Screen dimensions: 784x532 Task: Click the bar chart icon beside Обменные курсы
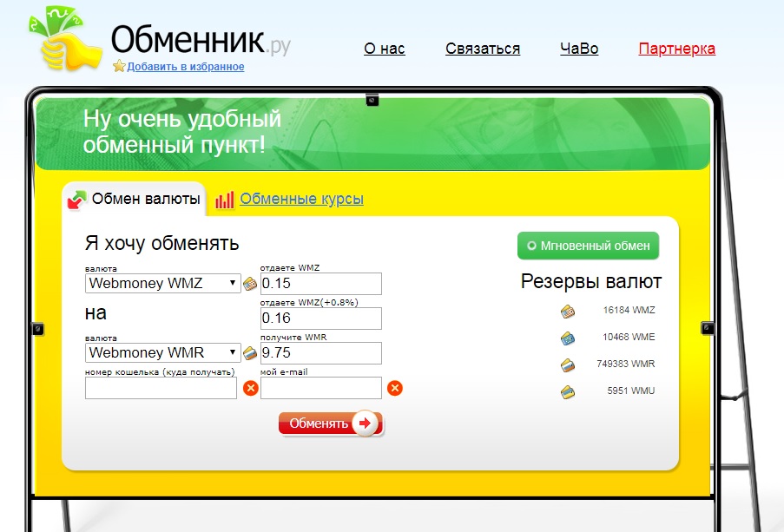click(225, 200)
